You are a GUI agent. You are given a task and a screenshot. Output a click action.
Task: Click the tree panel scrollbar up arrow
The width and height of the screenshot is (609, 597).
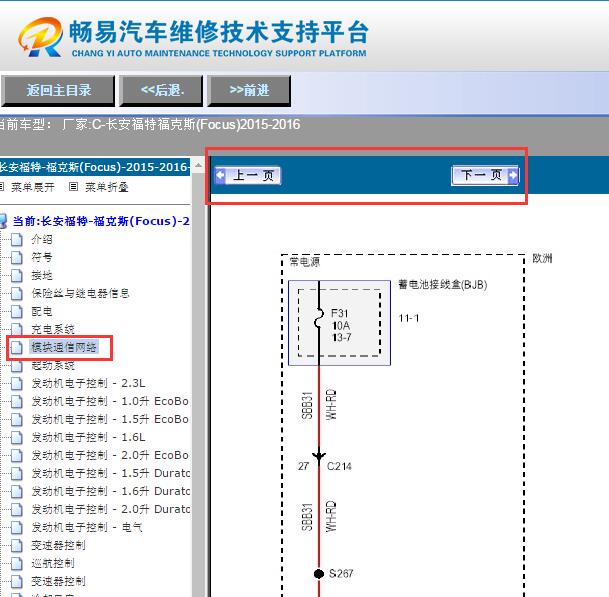point(198,166)
